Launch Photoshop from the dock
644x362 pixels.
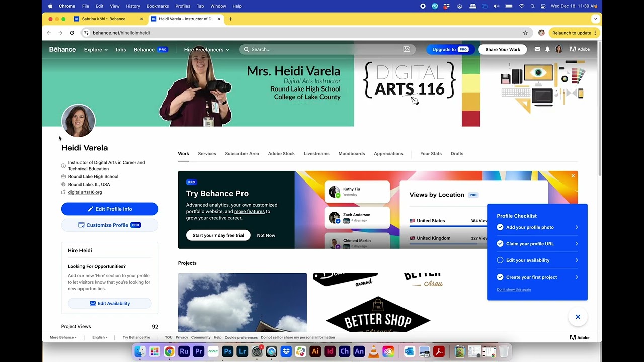pos(228,351)
